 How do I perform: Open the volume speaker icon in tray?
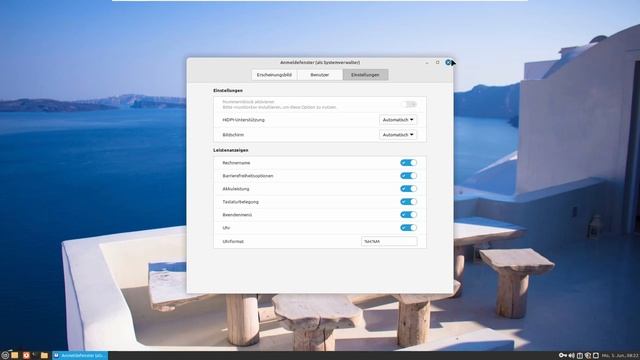tap(571, 356)
